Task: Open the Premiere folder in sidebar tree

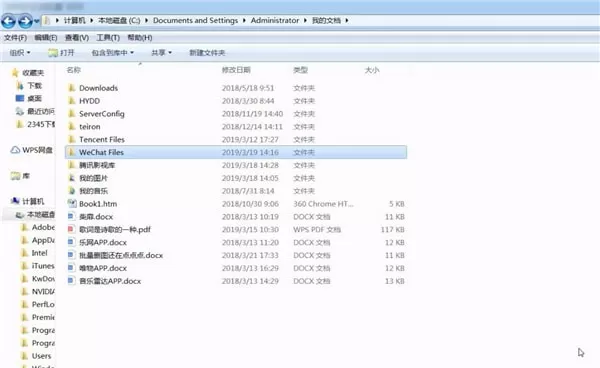Action: coord(43,318)
